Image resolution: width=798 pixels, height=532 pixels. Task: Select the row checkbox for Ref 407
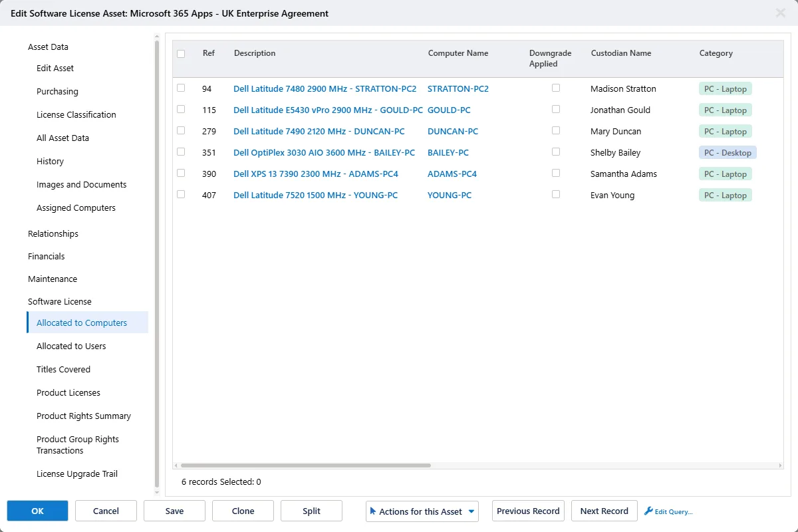pos(181,194)
